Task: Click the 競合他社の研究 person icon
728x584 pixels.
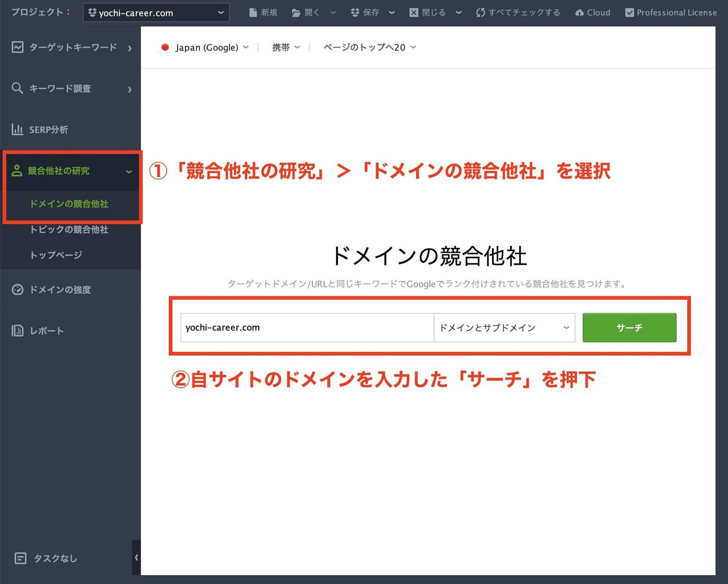Action: (x=17, y=171)
